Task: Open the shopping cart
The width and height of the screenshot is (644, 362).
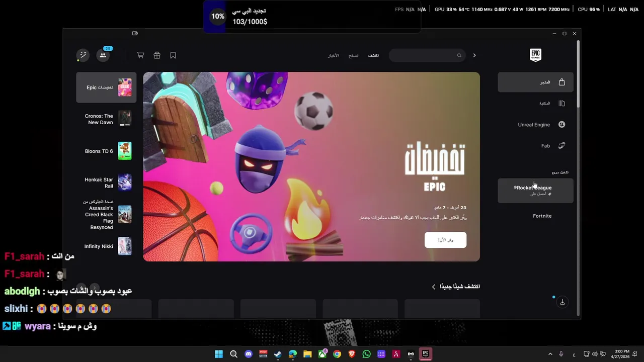Action: [x=140, y=55]
